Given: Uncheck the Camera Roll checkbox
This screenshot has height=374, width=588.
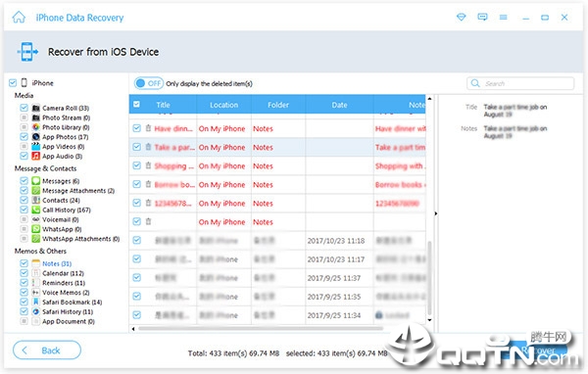Looking at the screenshot, I should click(x=24, y=108).
